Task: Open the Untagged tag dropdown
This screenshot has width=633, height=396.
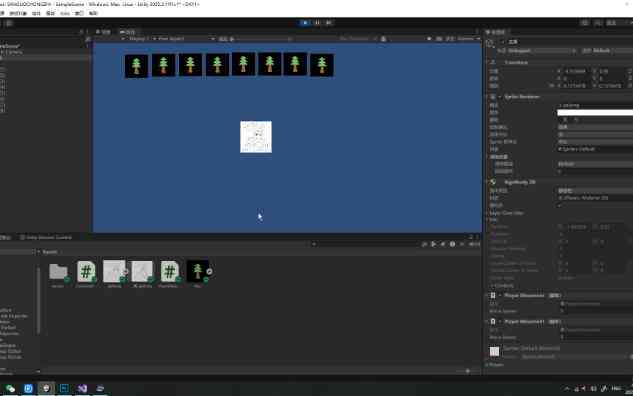Action: coord(541,51)
